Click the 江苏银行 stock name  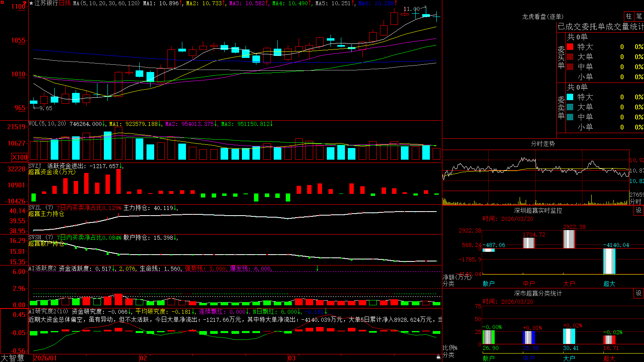(x=46, y=3)
